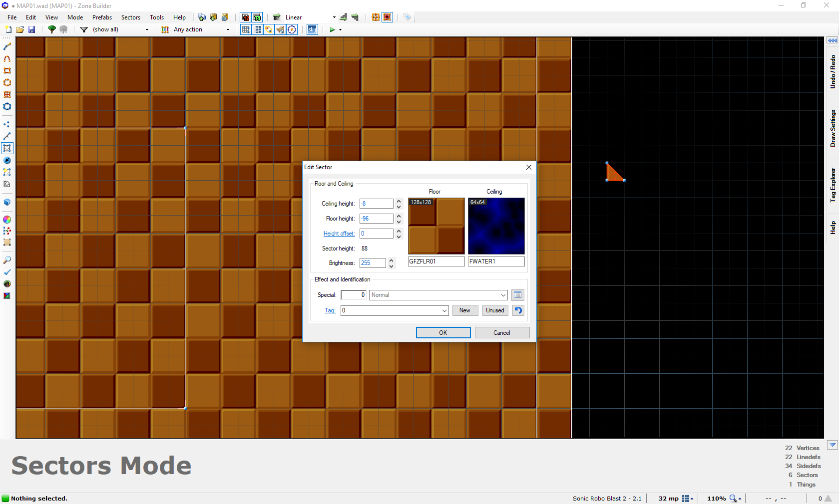Click the Open Map folder icon
This screenshot has height=504, width=839.
(x=20, y=29)
